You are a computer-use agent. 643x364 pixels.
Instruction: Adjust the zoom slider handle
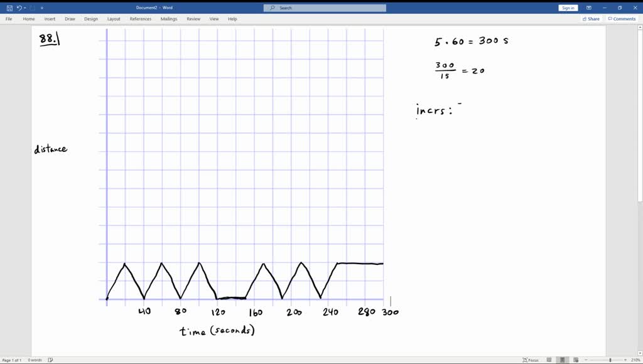(610, 359)
